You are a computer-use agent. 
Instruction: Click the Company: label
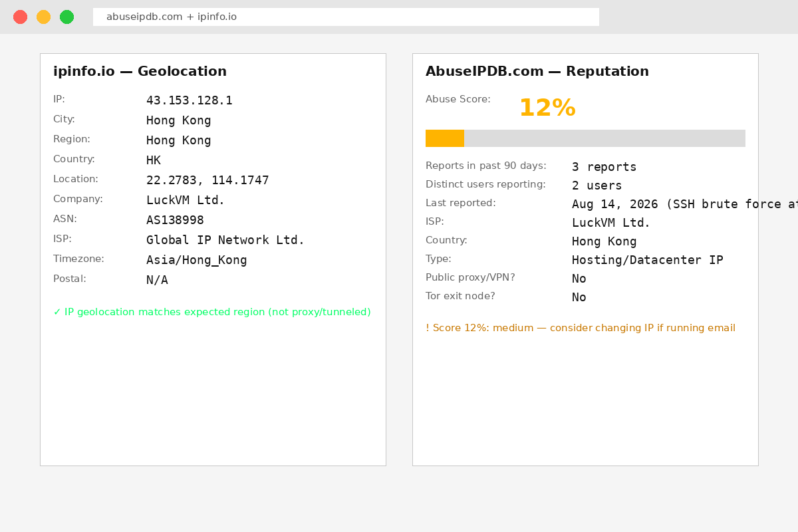pos(78,199)
